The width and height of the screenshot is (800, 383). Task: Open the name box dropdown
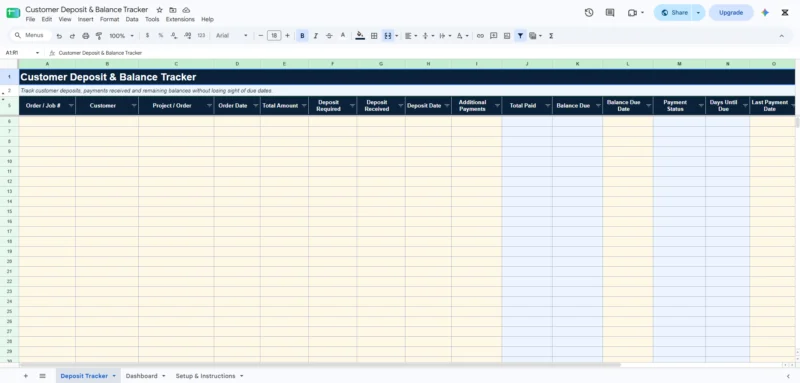(37, 53)
